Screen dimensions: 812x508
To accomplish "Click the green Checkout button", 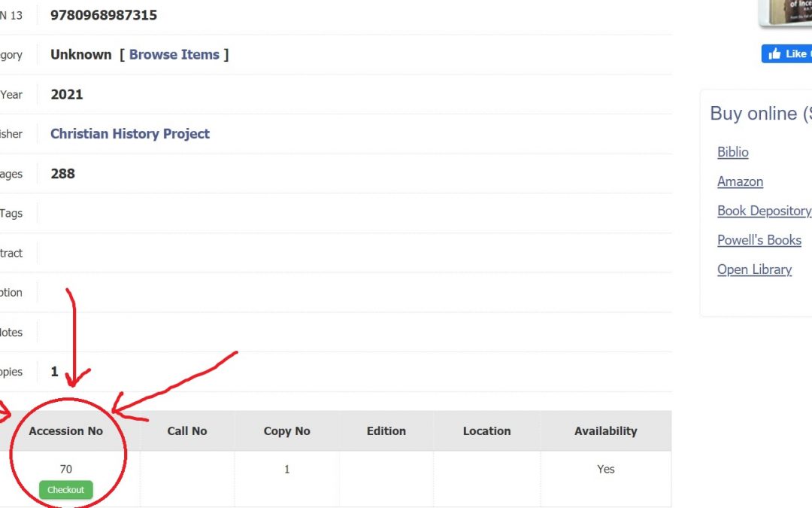I will click(65, 490).
